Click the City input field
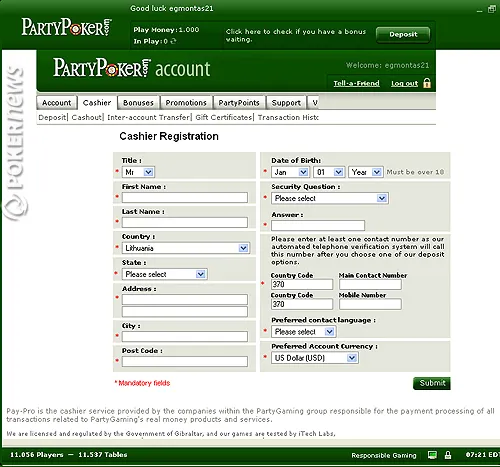Screen dimensions: 500x467 (x=185, y=336)
